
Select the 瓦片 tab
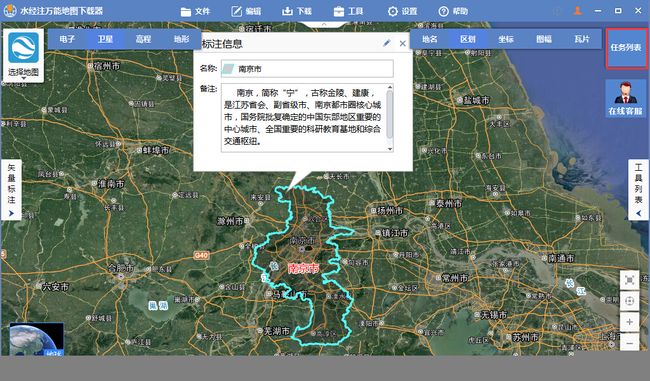tap(582, 39)
